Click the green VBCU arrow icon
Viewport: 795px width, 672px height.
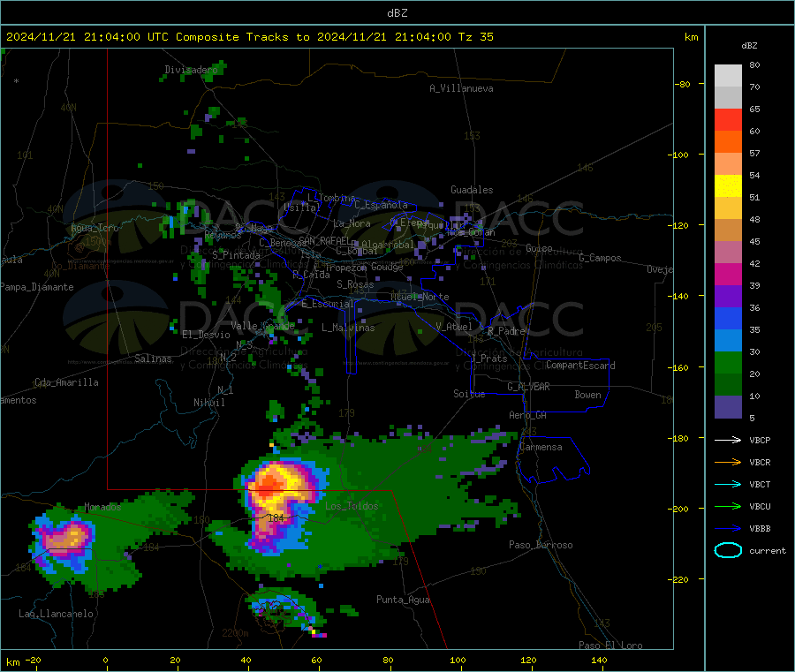coord(728,506)
